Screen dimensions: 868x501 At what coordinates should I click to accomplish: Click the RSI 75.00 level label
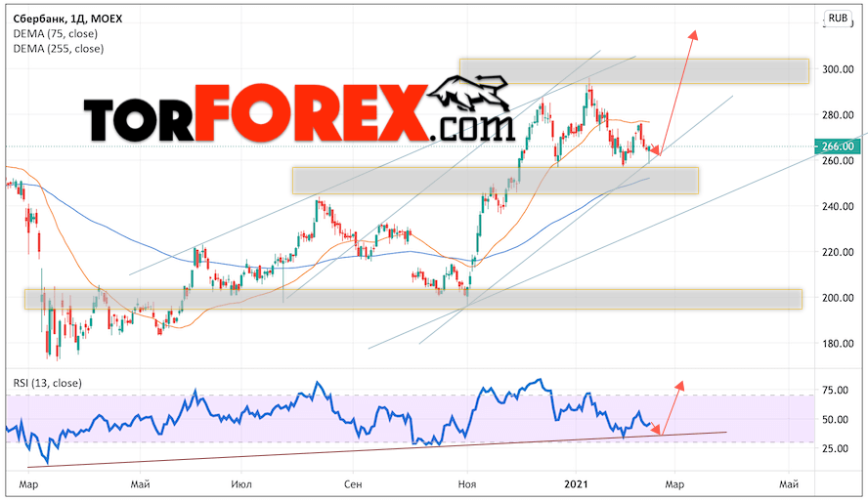[x=836, y=391]
